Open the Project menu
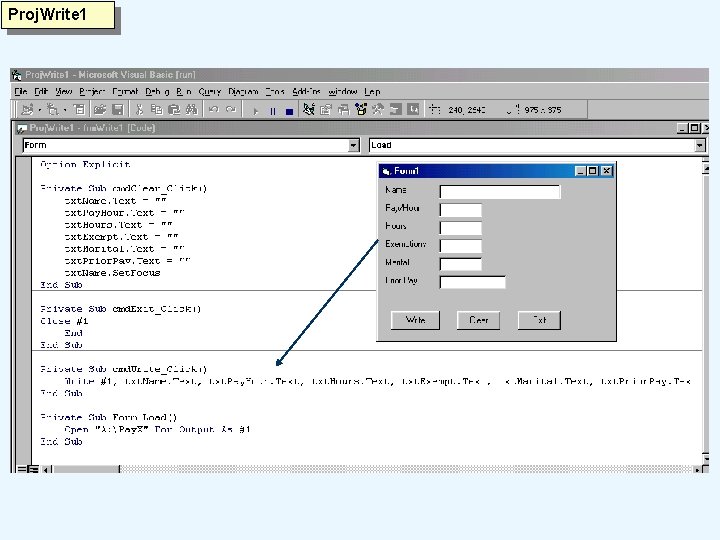The width and height of the screenshot is (720, 540). click(x=92, y=91)
